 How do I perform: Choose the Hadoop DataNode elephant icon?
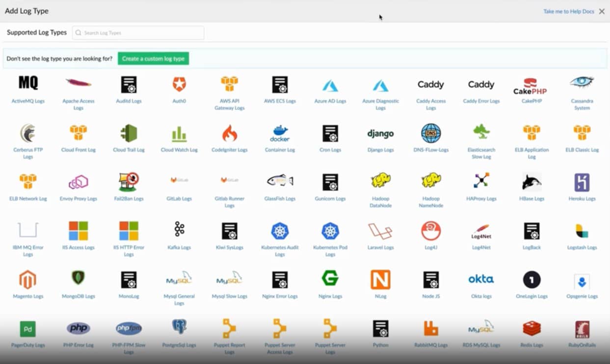[x=380, y=181]
